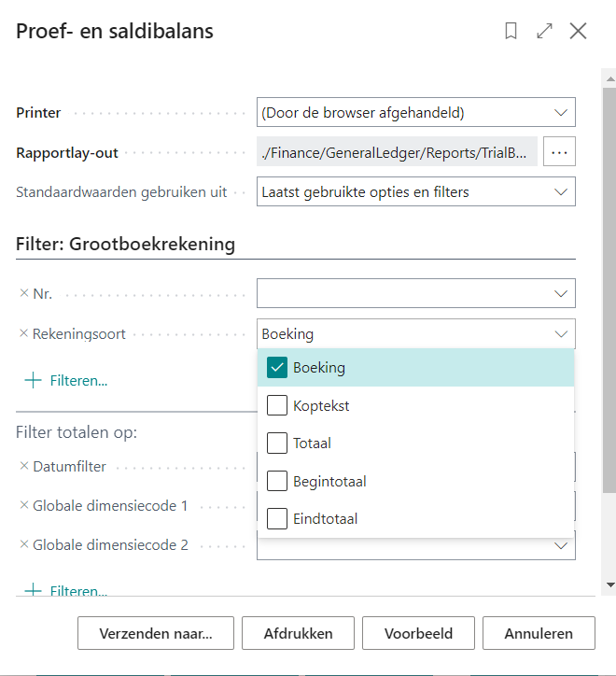The width and height of the screenshot is (616, 676).
Task: Delete the Datumfilter using its X icon
Action: point(24,466)
